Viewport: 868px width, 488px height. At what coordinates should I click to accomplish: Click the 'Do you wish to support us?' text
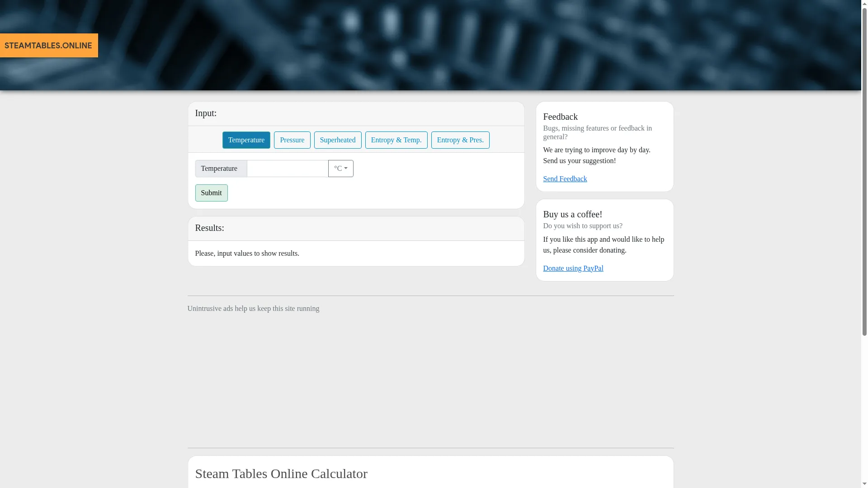coord(582,226)
